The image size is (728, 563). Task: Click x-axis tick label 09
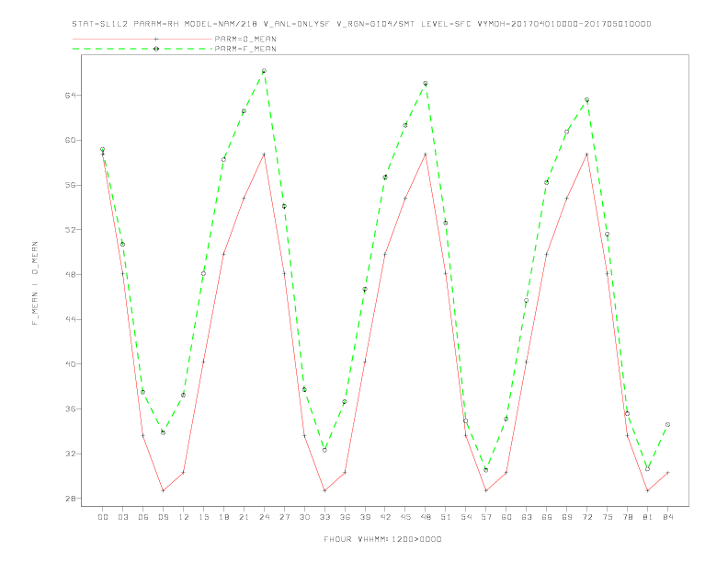163,517
